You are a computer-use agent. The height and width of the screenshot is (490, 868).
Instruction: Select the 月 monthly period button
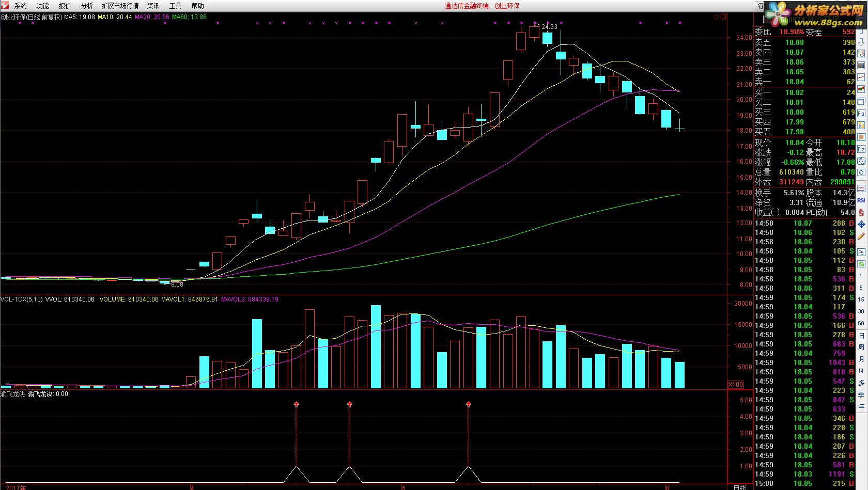click(861, 359)
